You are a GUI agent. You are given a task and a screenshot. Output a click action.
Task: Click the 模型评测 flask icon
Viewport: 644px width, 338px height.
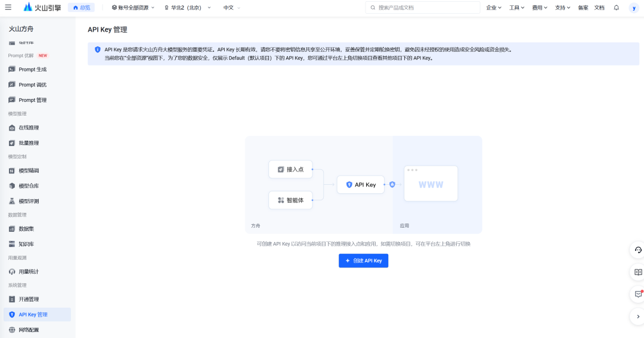pyautogui.click(x=12, y=201)
